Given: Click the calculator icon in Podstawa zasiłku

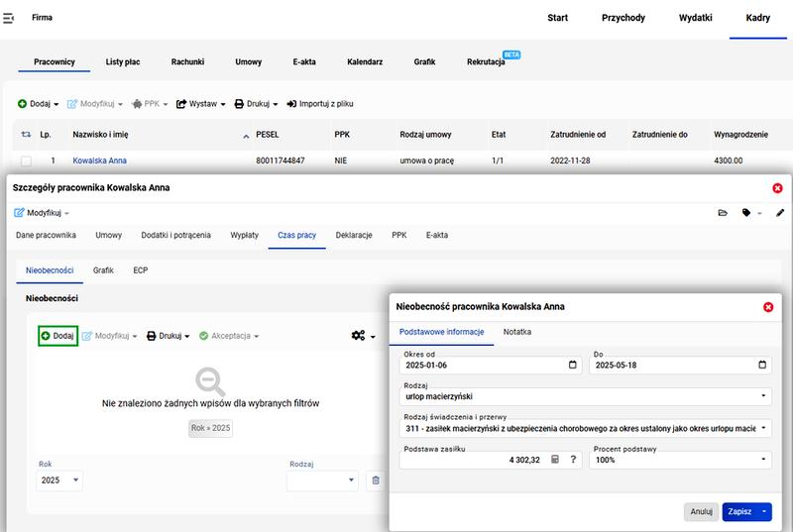Looking at the screenshot, I should coord(555,460).
